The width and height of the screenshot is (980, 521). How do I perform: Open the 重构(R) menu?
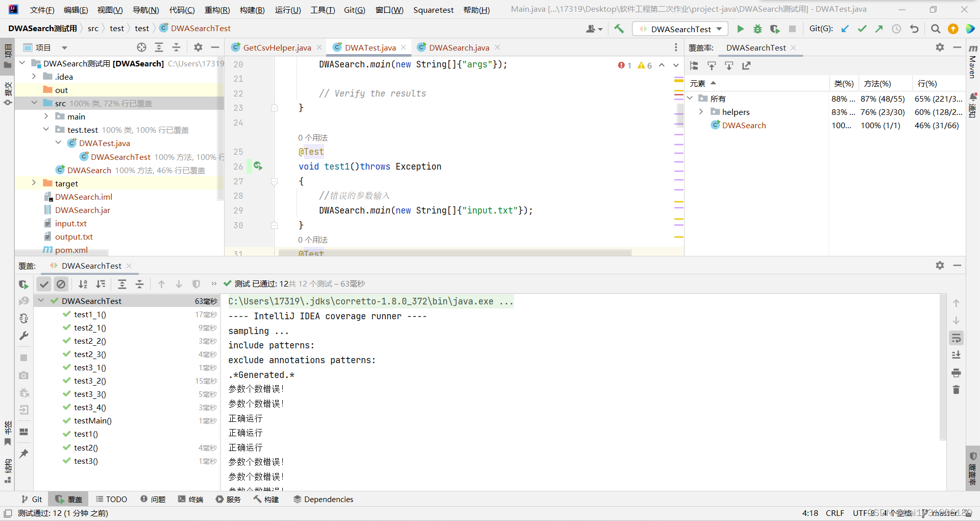[217, 10]
